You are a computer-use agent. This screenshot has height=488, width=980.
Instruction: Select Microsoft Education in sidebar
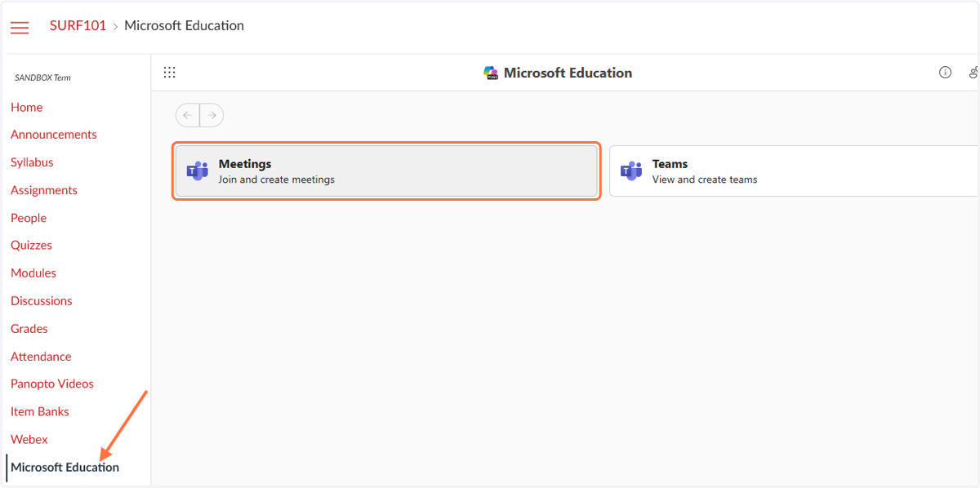65,467
